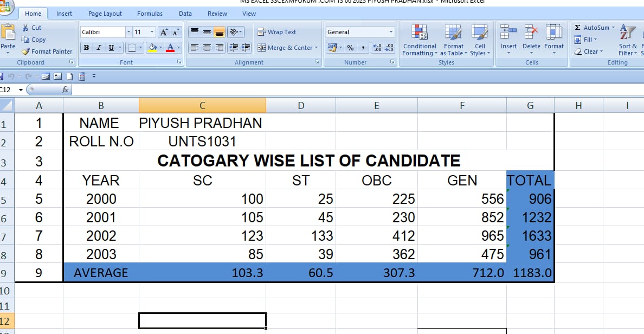Select cell containing PIYUSH PRADHAN
Viewport: 644px width, 334px height.
point(202,123)
